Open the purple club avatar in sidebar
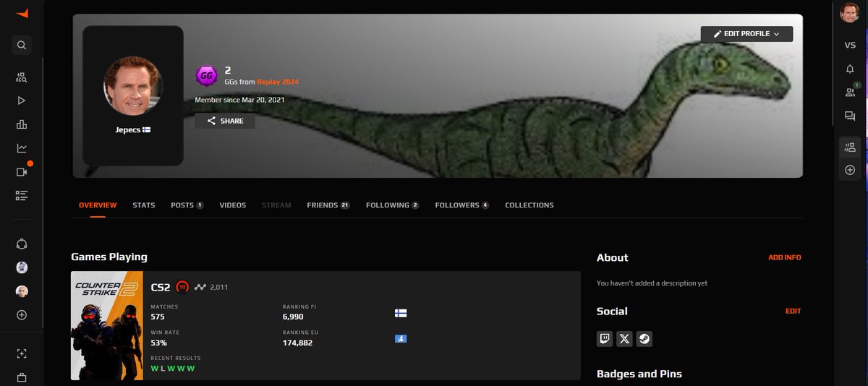The width and height of the screenshot is (868, 386). [x=22, y=267]
